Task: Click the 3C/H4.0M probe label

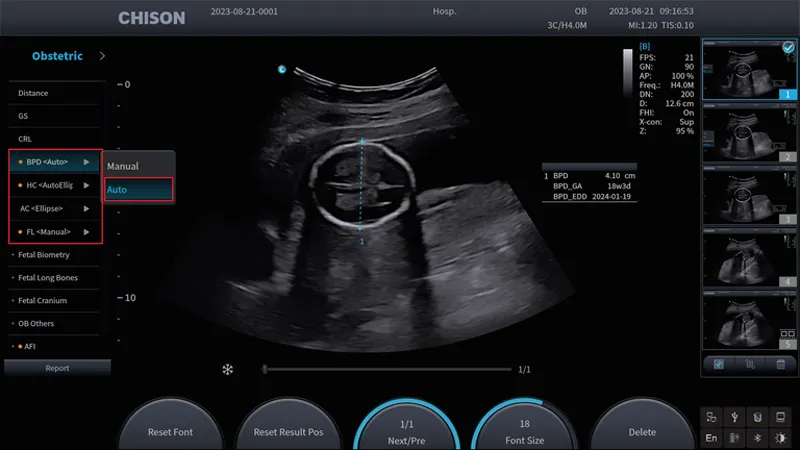Action: (567, 25)
